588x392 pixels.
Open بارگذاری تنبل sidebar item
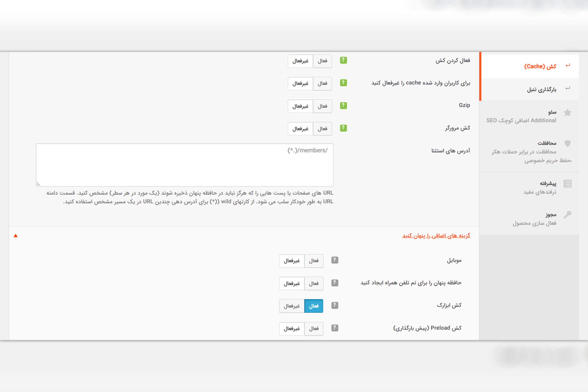(x=542, y=90)
